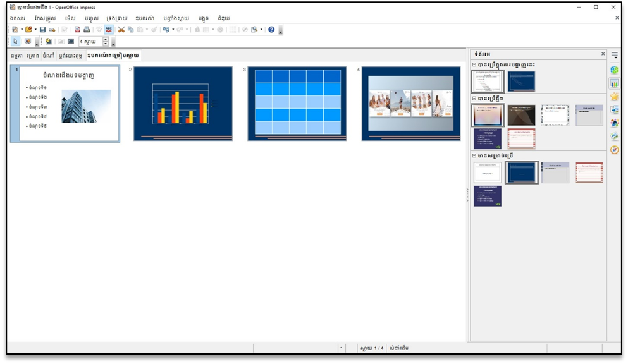Image resolution: width=628 pixels, height=364 pixels.
Task: Open the dropdown arrow beside the Undo icon
Action: [x=173, y=30]
